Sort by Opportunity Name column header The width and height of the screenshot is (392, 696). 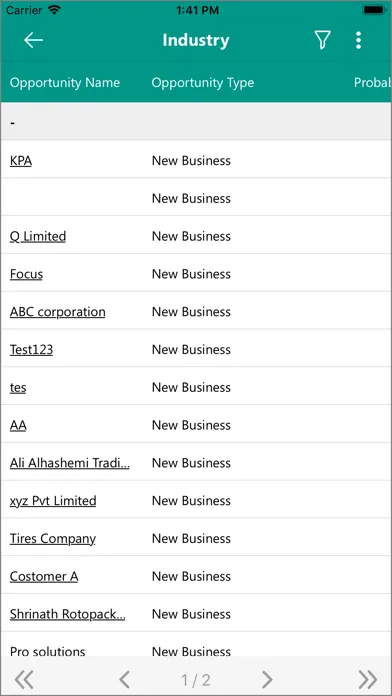pos(65,83)
